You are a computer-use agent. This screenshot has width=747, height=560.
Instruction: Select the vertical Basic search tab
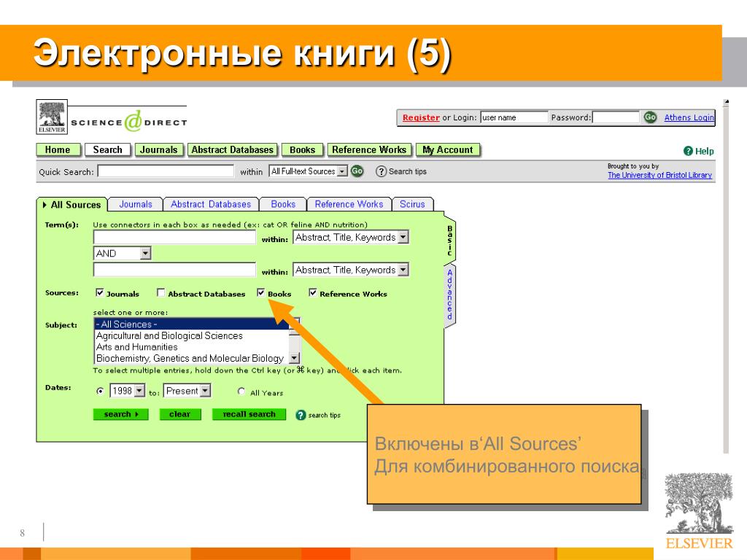coord(449,240)
